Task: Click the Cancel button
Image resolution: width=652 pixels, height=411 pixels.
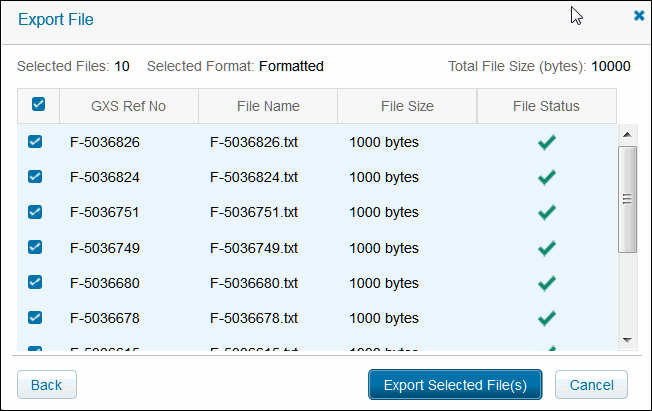Action: (x=591, y=385)
